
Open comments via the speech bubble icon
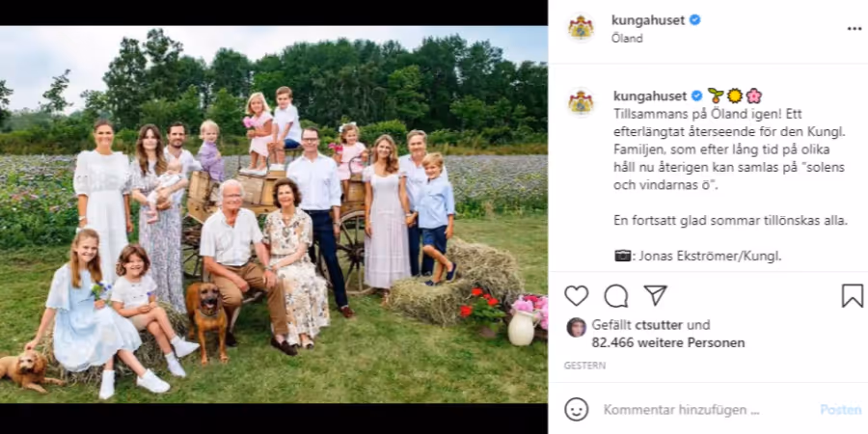(616, 296)
